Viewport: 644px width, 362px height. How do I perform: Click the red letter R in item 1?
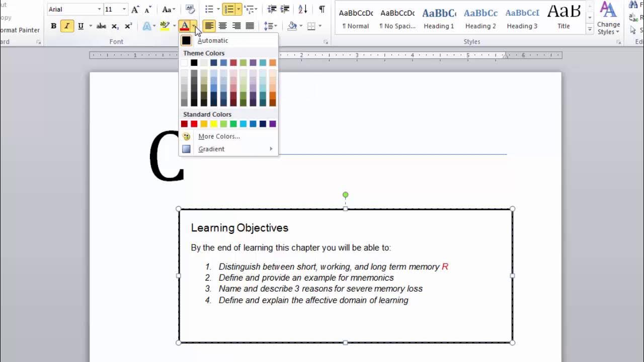(x=445, y=267)
